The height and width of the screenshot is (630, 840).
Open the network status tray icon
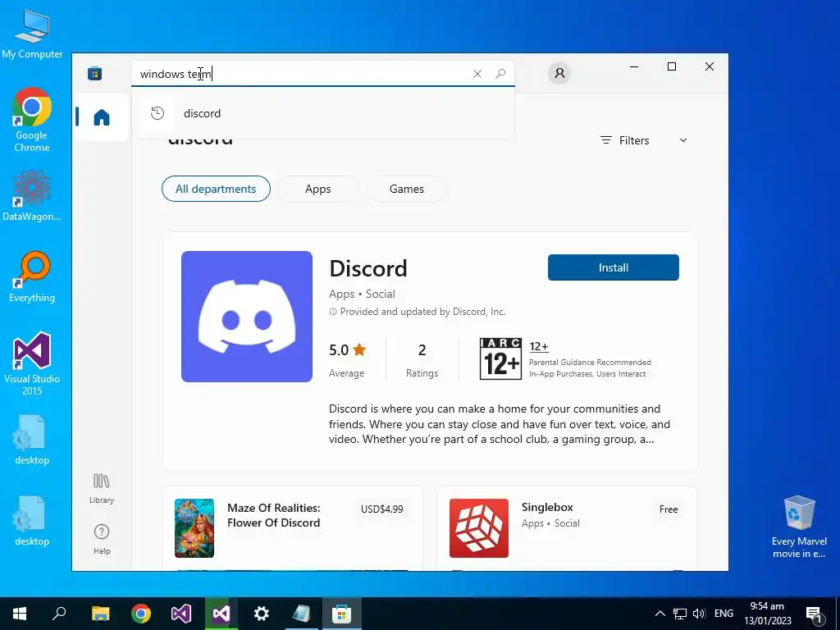(680, 614)
